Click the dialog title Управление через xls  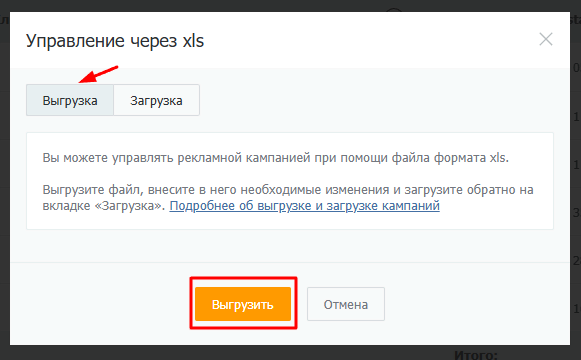pyautogui.click(x=115, y=41)
